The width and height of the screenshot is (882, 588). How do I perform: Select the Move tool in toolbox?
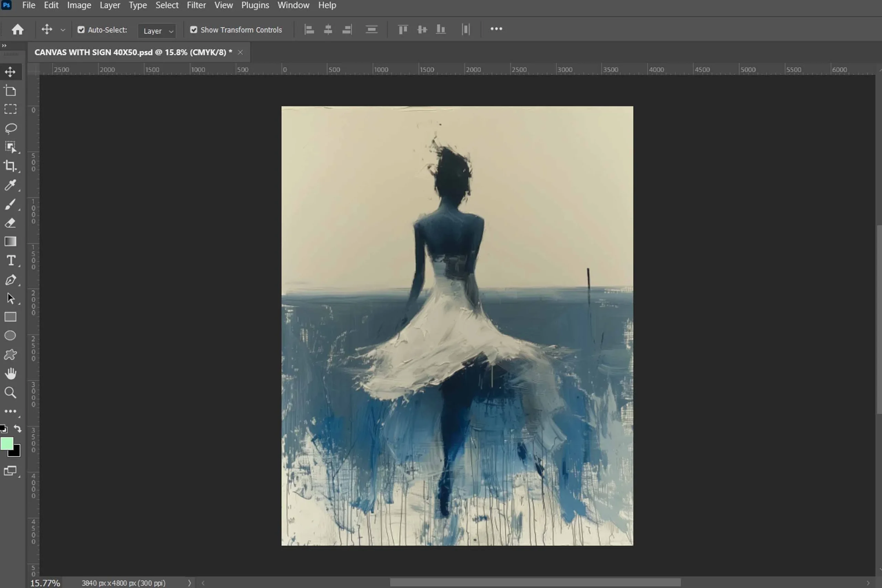pos(10,72)
